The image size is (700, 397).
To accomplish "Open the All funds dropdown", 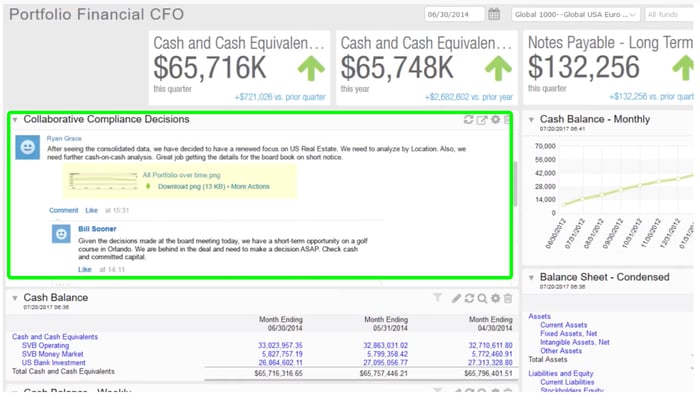I will [x=669, y=14].
